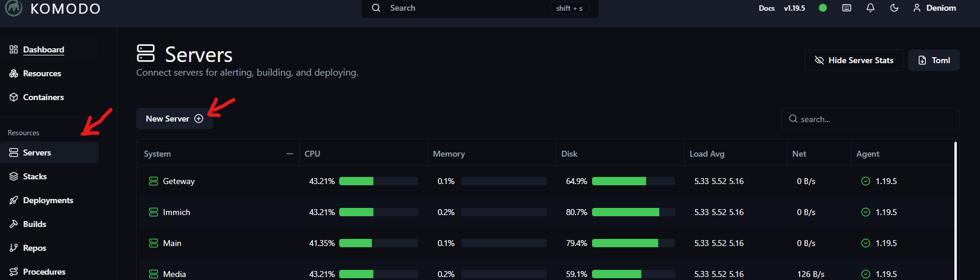The height and width of the screenshot is (280, 980).
Task: Click the Geteway disk usage bar
Action: (633, 181)
